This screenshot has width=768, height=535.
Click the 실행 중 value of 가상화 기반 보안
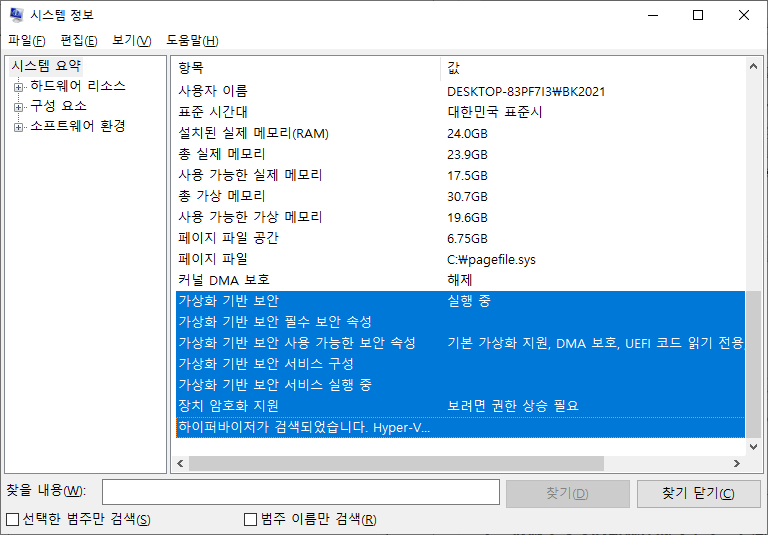[x=469, y=301]
